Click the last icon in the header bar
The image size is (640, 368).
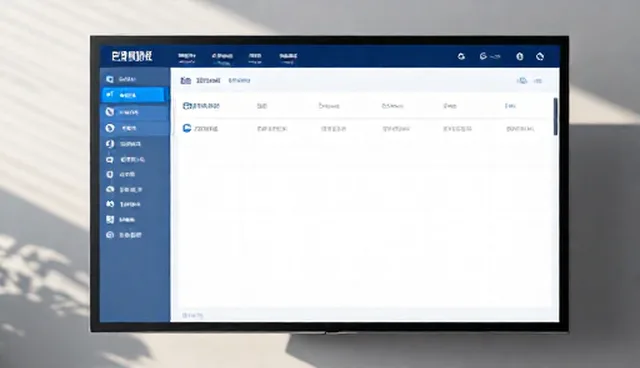pyautogui.click(x=540, y=56)
